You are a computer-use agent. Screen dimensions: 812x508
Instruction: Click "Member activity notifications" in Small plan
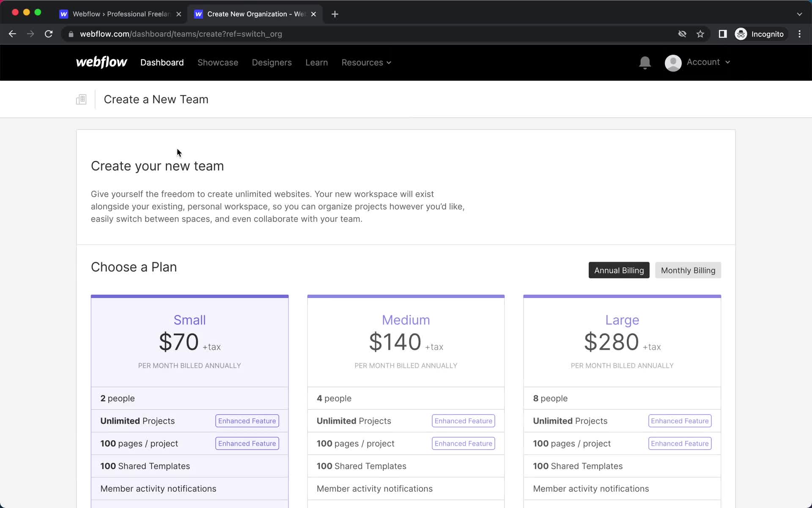pyautogui.click(x=158, y=489)
